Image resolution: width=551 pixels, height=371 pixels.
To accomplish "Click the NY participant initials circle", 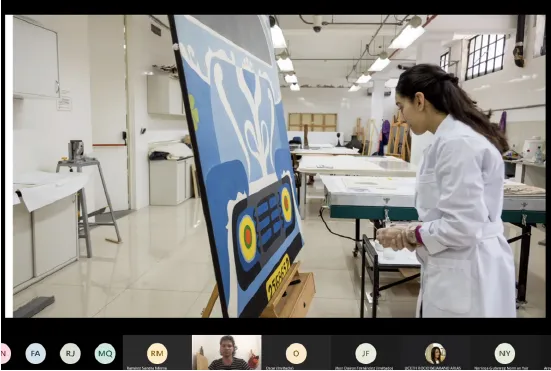I will tap(505, 353).
